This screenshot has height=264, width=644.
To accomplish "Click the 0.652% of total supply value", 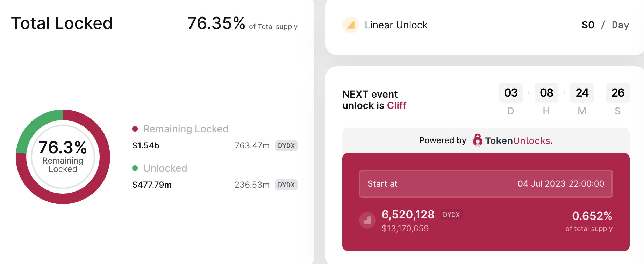I will [x=592, y=216].
